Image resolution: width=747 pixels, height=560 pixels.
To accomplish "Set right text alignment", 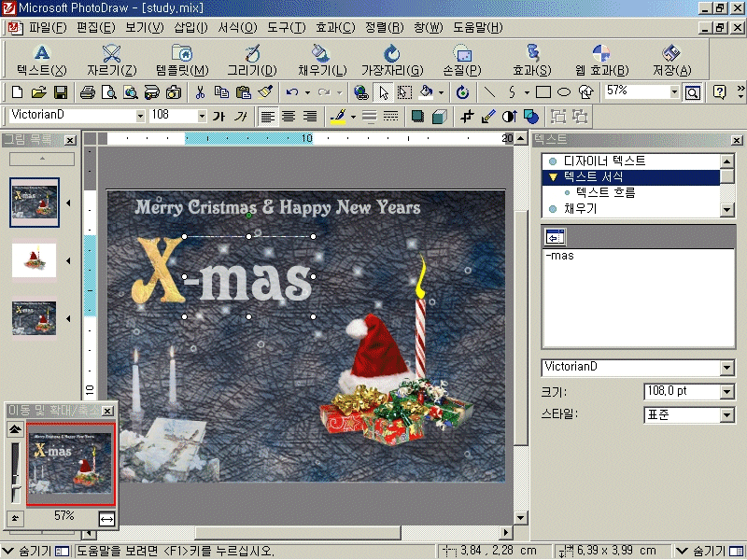I will tap(310, 116).
